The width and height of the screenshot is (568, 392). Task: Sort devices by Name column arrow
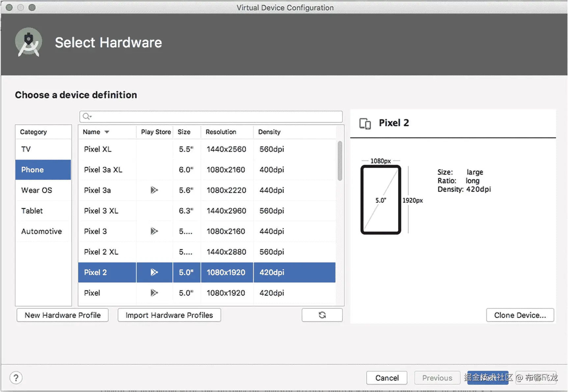107,132
